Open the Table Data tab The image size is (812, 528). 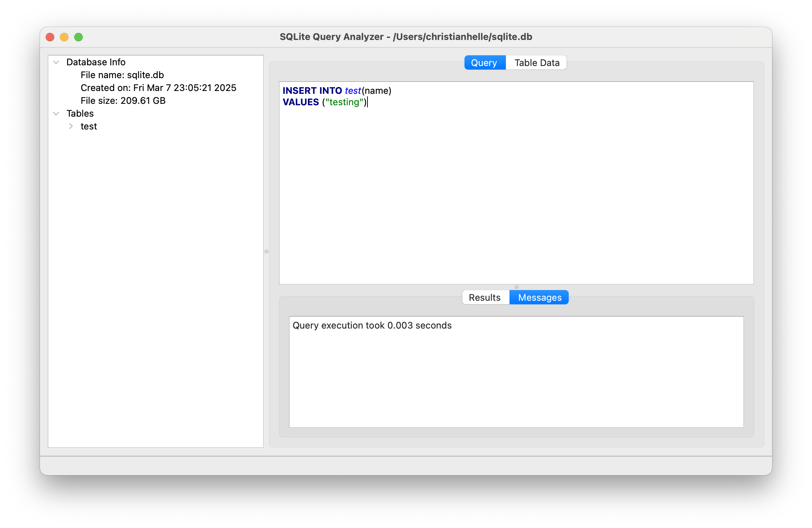[x=537, y=63]
